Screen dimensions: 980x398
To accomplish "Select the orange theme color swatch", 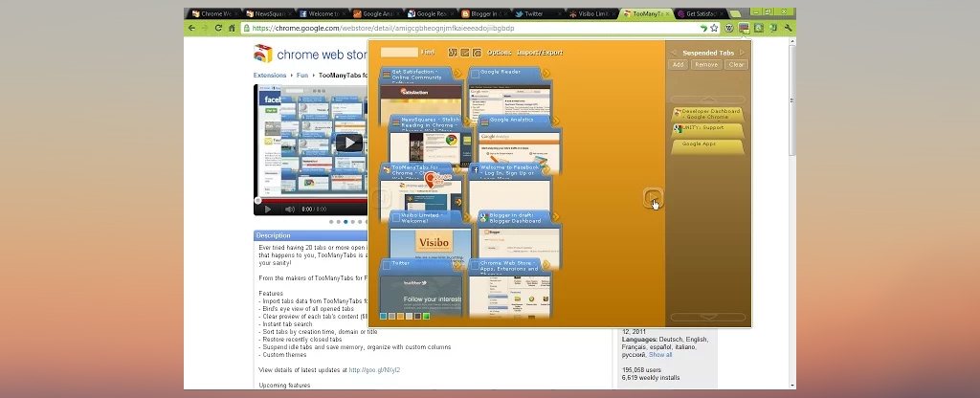I will point(401,316).
